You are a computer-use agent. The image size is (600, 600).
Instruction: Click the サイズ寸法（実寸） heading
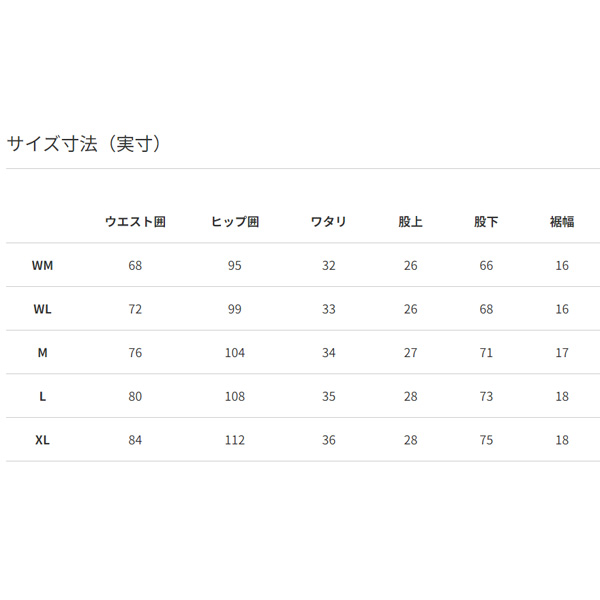pyautogui.click(x=84, y=143)
